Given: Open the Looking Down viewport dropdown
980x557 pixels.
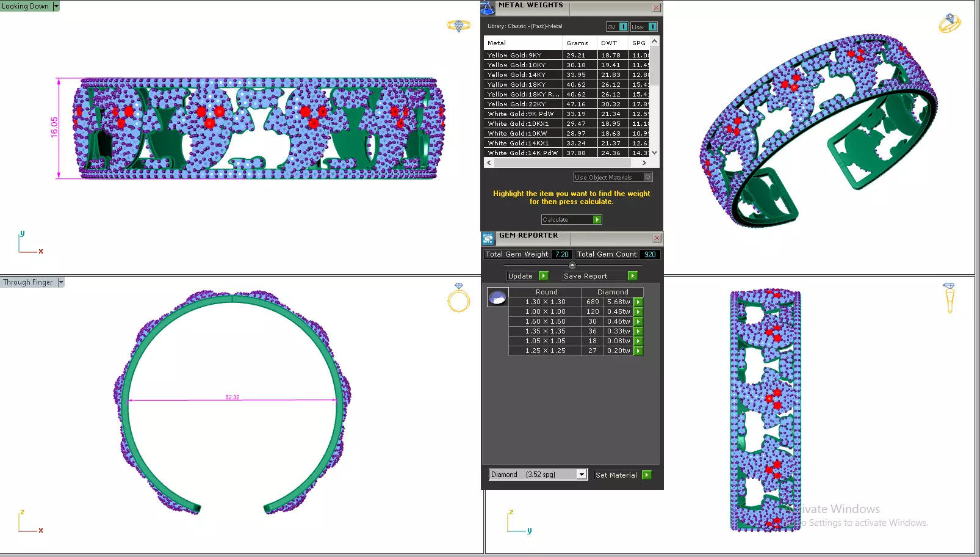Looking at the screenshot, I should pyautogui.click(x=56, y=6).
